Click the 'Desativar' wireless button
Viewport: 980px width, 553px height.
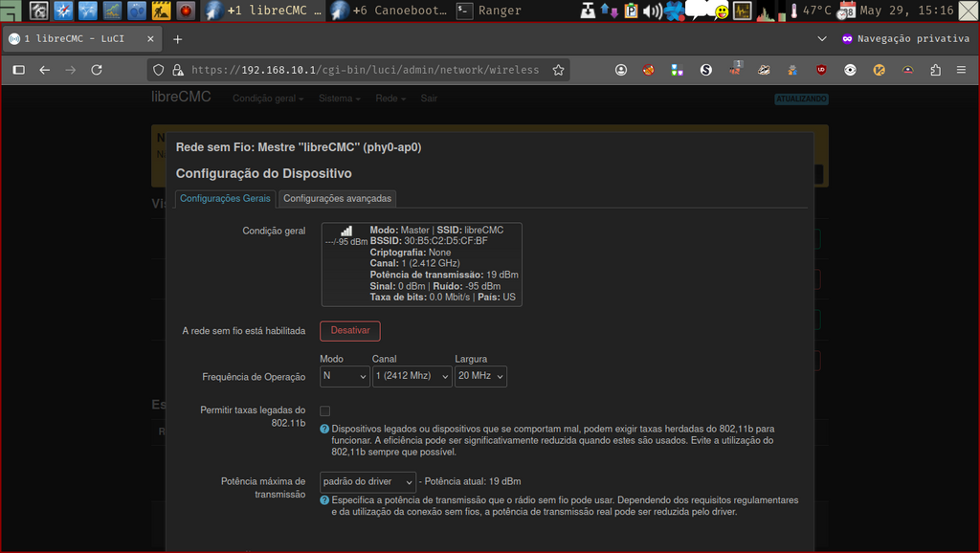349,329
